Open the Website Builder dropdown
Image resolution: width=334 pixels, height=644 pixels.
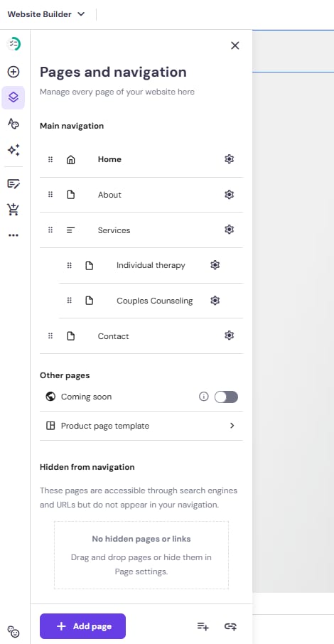(x=46, y=14)
